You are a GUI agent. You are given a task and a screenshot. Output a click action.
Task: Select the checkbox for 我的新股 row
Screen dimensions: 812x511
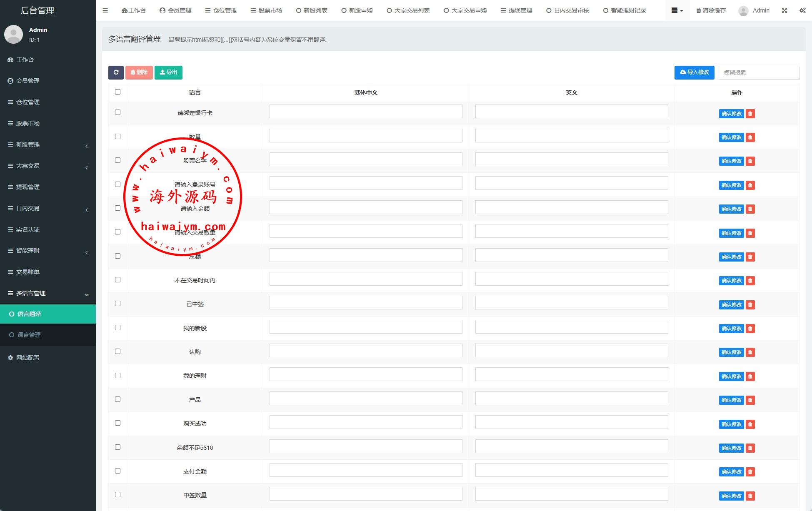click(117, 328)
